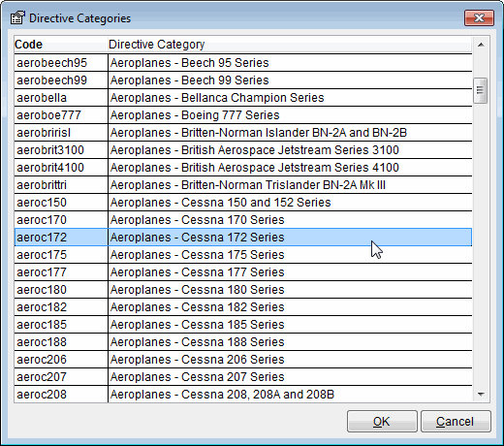
Task: Choose the aeroc206 category row
Action: click(x=243, y=360)
